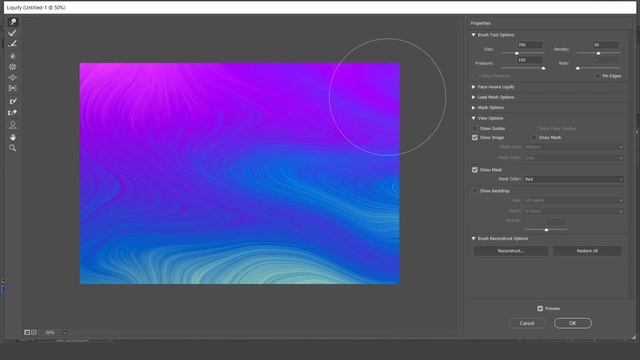Select the Smooth tool
Image resolution: width=640 pixels, height=360 pixels.
[13, 44]
